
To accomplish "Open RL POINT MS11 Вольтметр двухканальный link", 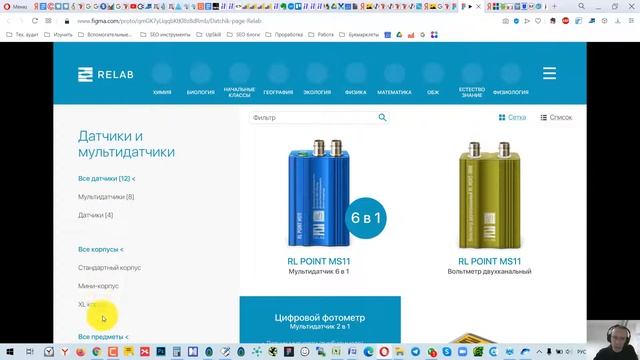I will click(489, 265).
